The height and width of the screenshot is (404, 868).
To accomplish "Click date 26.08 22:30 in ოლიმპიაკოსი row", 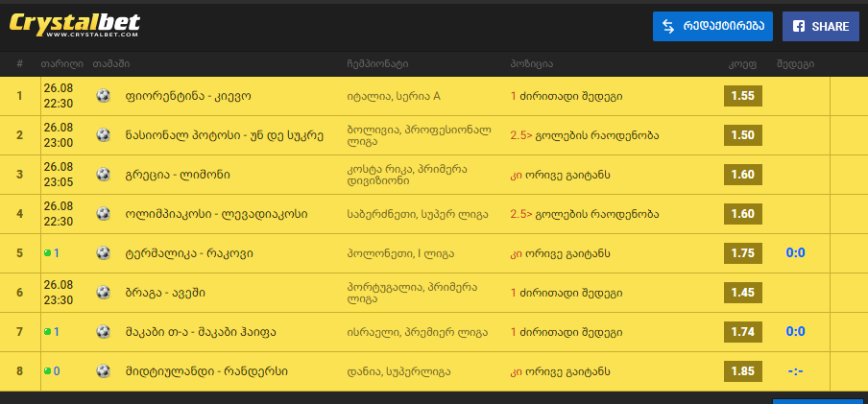I will coord(59,214).
